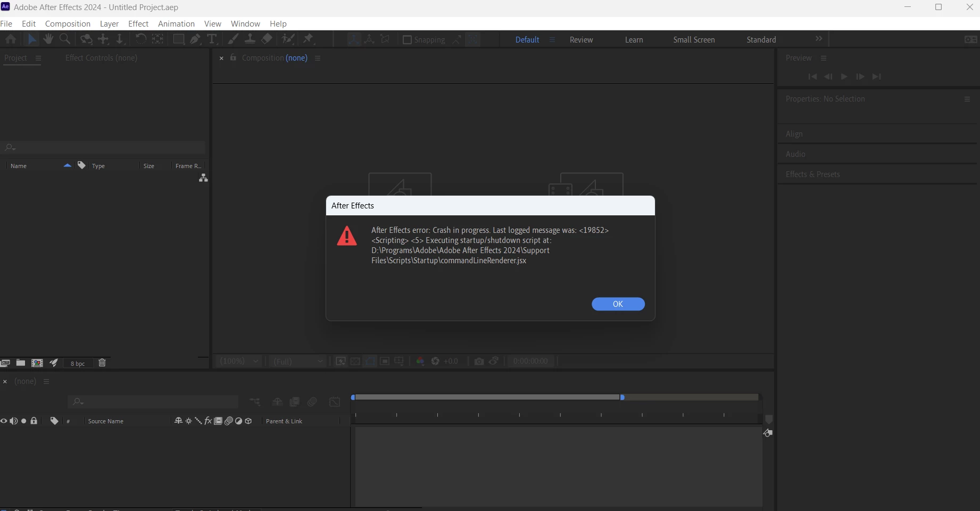Switch to the Review workspace
This screenshot has width=980, height=511.
pyautogui.click(x=581, y=40)
